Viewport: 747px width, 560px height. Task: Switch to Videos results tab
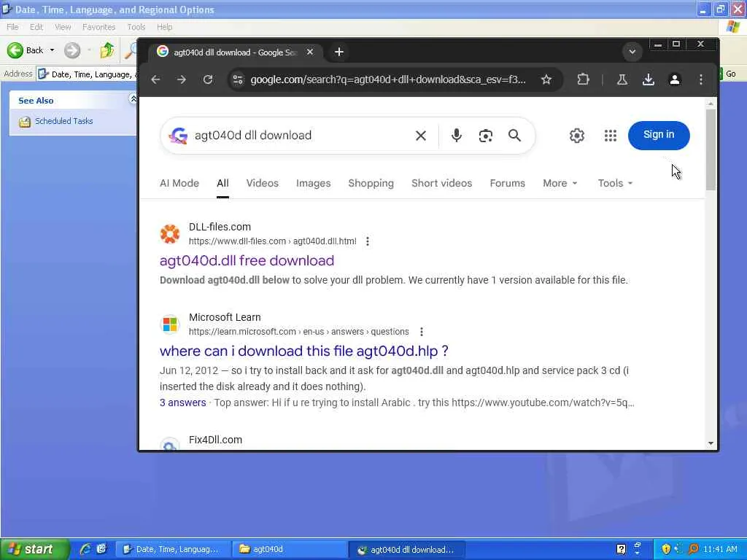(262, 183)
